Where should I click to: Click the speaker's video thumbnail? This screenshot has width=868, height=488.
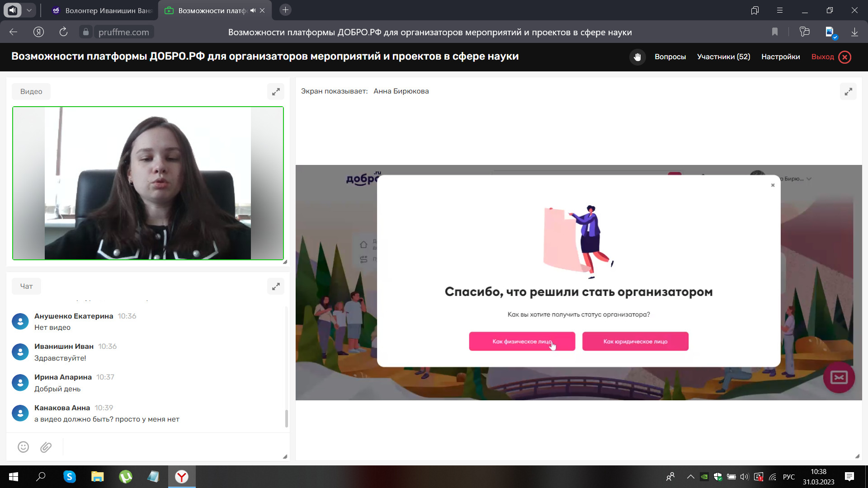point(148,183)
